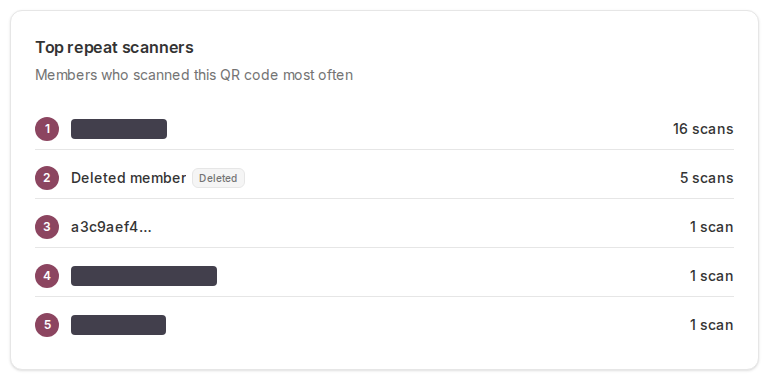Click the gray Deleted tag badge
This screenshot has height=380, width=769.
click(x=218, y=178)
